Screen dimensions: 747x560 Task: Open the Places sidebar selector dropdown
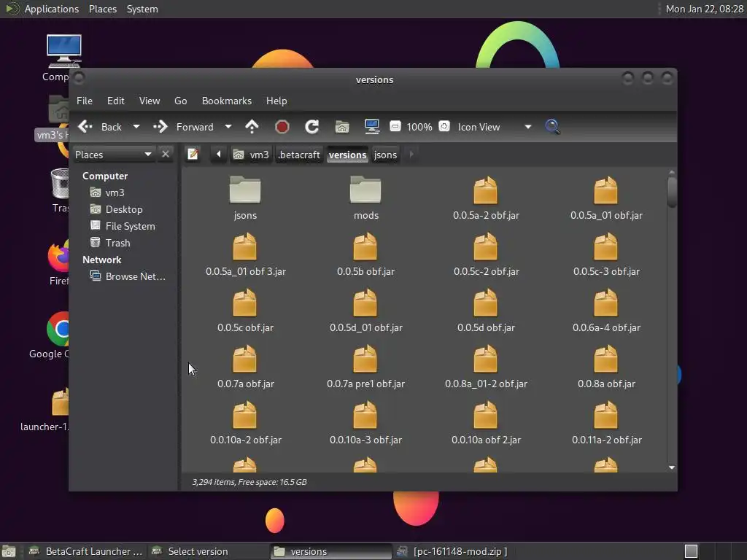point(147,155)
